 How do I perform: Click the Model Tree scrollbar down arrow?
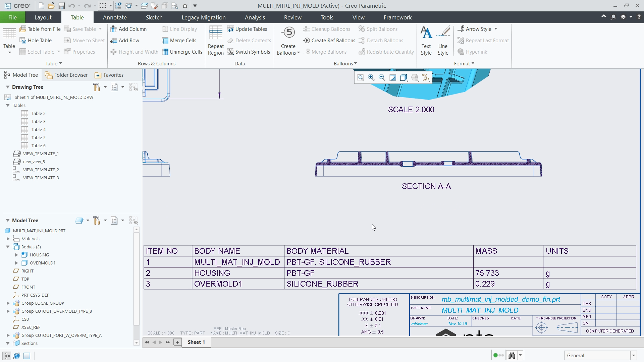(136, 343)
